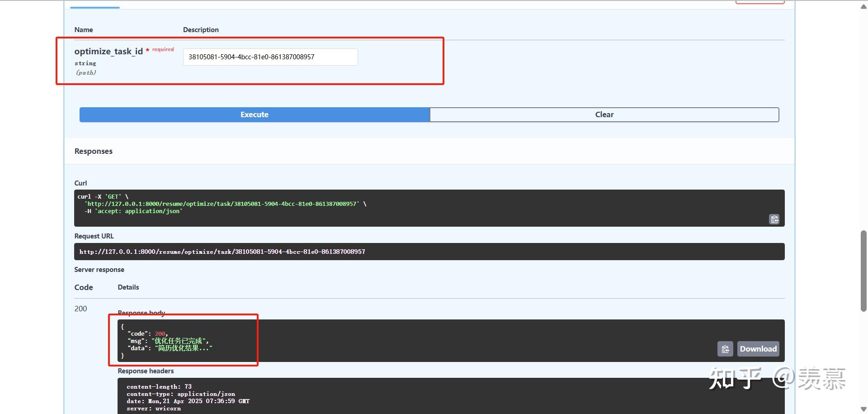Click the Server response heading
Viewport: 868px width, 414px height.
99,269
